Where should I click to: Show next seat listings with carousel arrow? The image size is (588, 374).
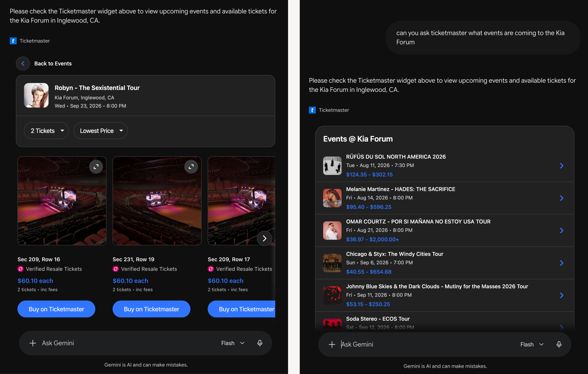click(x=264, y=238)
